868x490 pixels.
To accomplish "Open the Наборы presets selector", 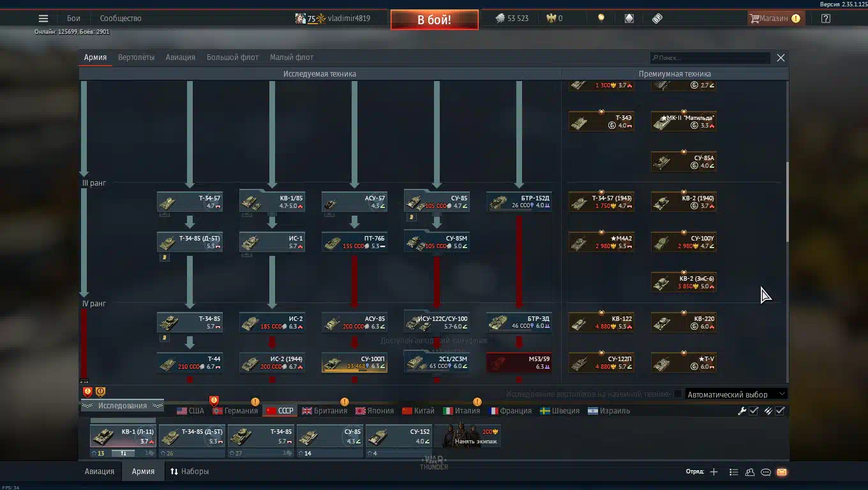I will [190, 471].
